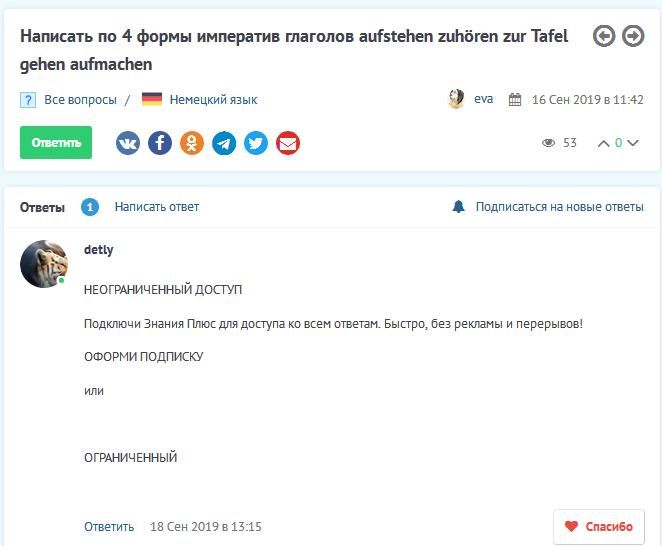The height and width of the screenshot is (546, 662).
Task: Subscribe to new answers bell link
Action: point(548,207)
